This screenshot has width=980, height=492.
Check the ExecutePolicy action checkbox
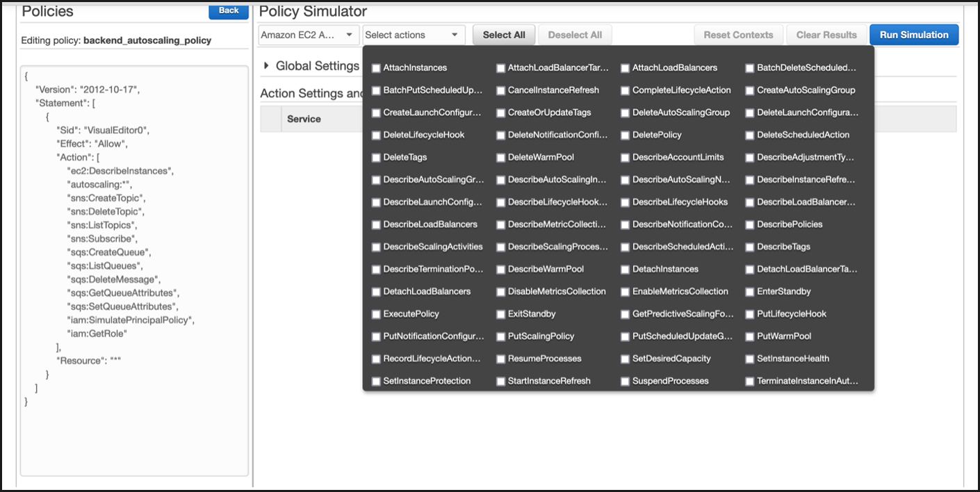pyautogui.click(x=376, y=314)
